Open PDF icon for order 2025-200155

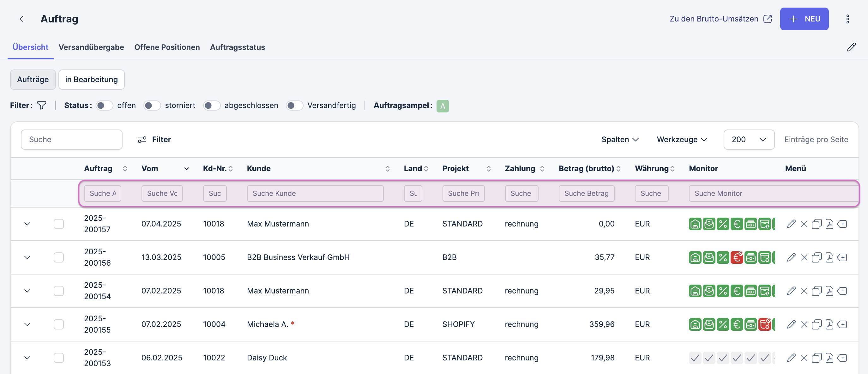point(829,324)
